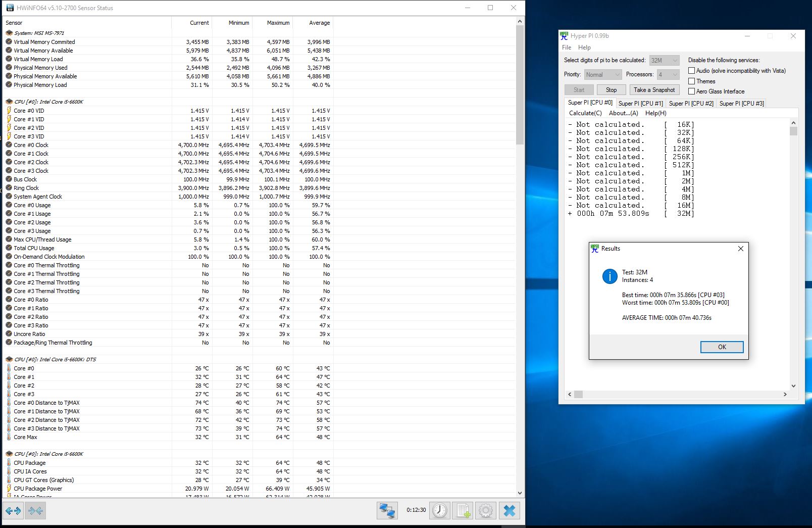812x528 pixels.
Task: Click the Stop button
Action: (611, 90)
